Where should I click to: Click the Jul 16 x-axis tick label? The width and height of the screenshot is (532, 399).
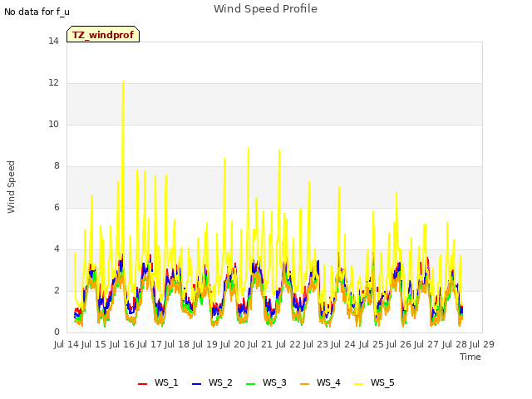coord(122,344)
